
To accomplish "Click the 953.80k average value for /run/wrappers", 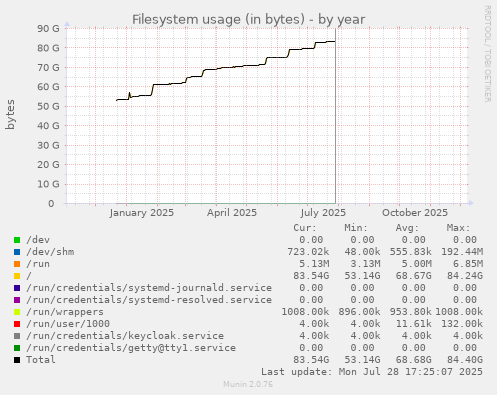I will tap(411, 312).
